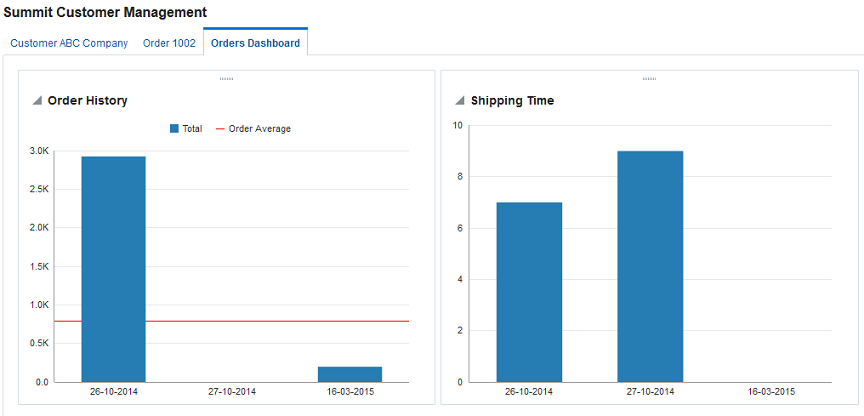Select the 26-10-2014 Order History bar
This screenshot has width=864, height=416.
tap(114, 269)
